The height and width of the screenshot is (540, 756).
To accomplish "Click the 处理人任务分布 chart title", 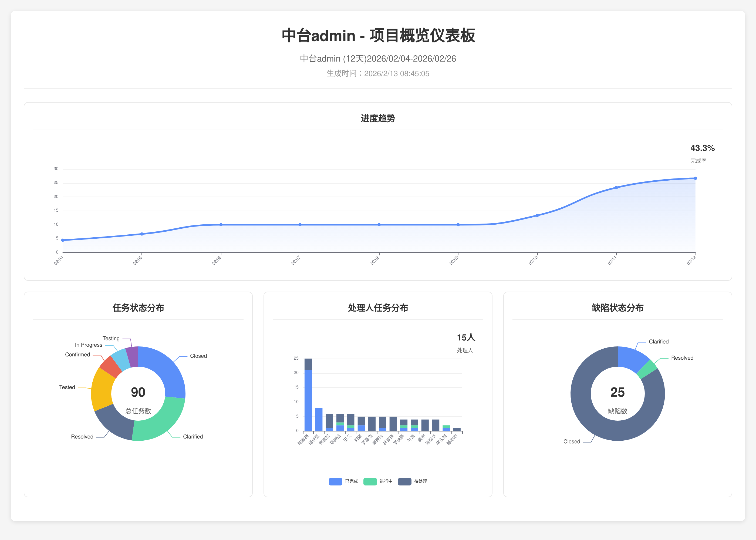I will pos(378,308).
